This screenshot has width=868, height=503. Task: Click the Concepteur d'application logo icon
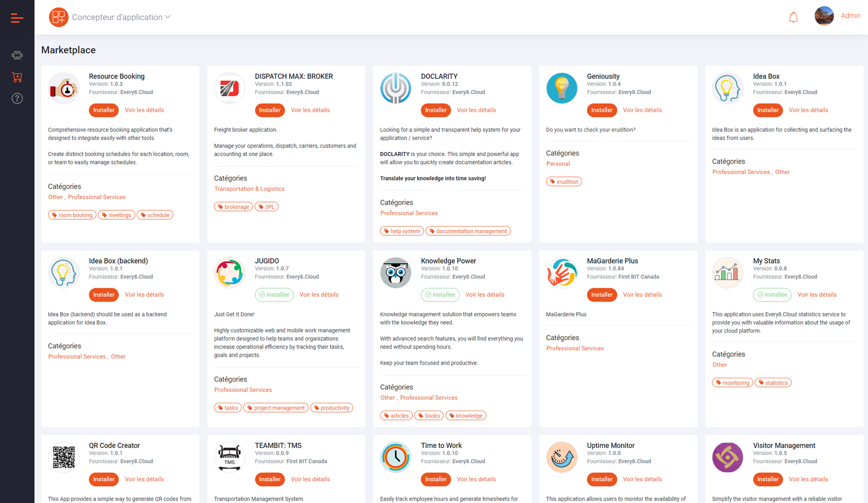58,17
